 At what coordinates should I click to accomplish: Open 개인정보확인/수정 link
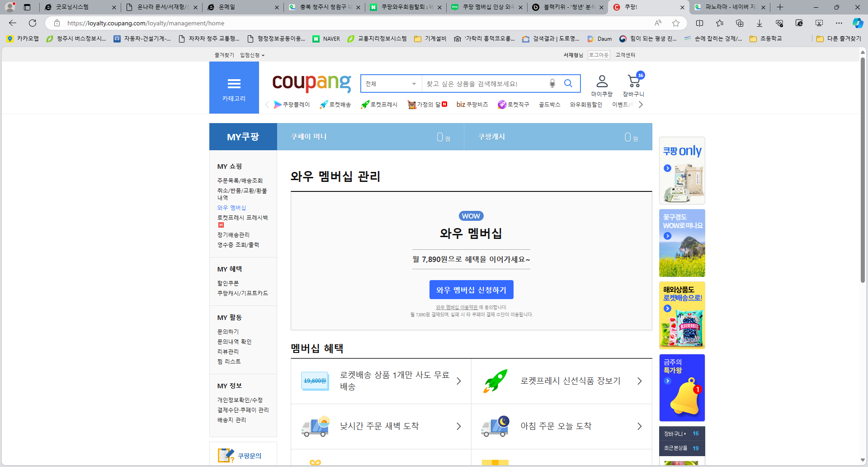click(240, 400)
